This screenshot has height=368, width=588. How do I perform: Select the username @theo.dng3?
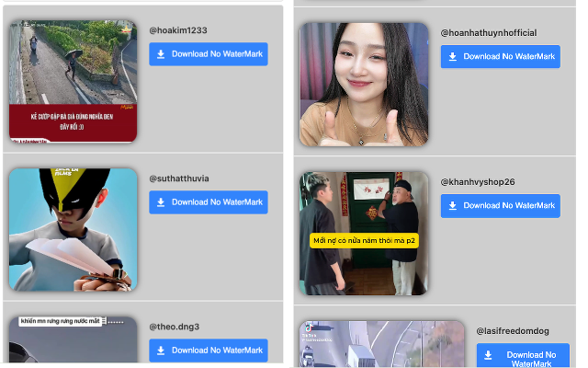tap(175, 327)
